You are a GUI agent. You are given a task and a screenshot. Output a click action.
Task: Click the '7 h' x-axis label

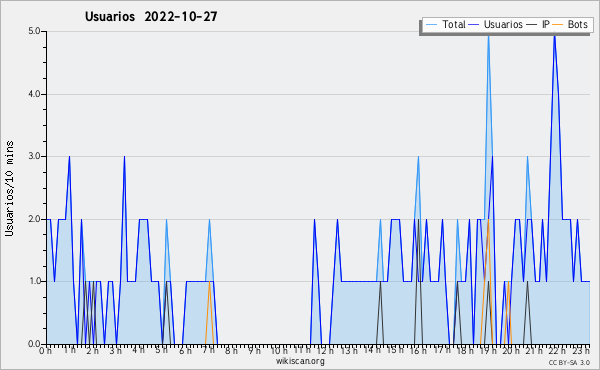click(x=208, y=350)
